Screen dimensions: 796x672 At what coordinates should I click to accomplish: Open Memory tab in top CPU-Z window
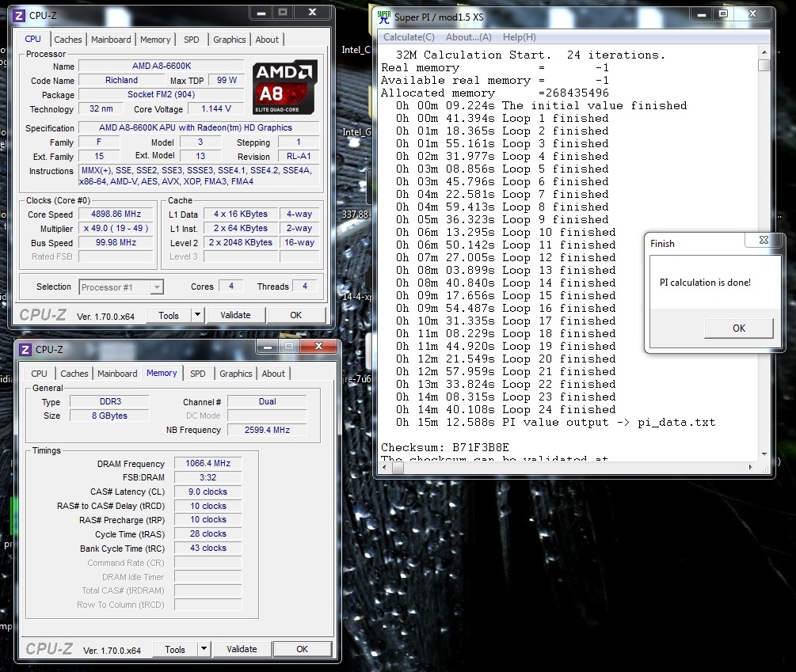pos(155,40)
